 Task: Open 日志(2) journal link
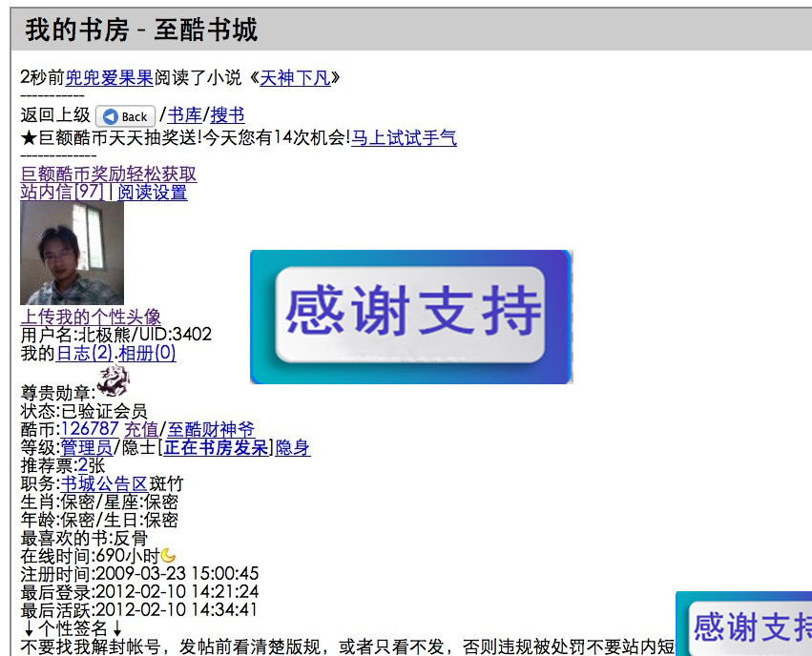(84, 353)
